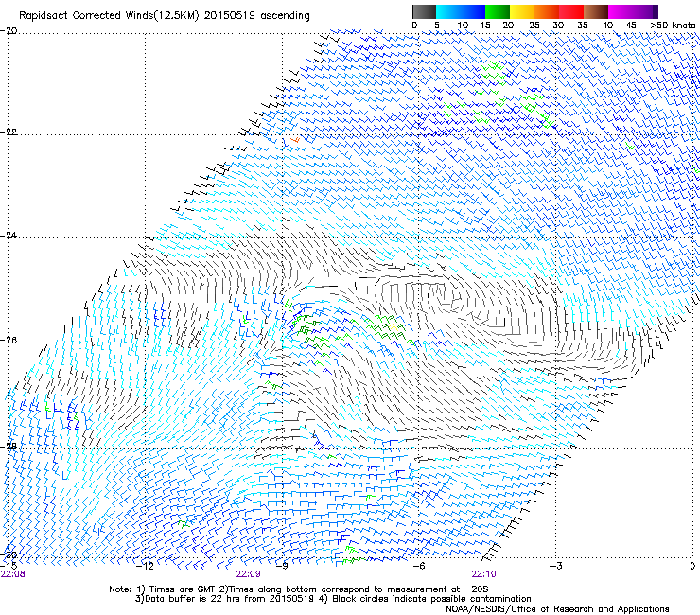Click the red 30-35 knots color segment
The image size is (700, 615).
click(571, 11)
